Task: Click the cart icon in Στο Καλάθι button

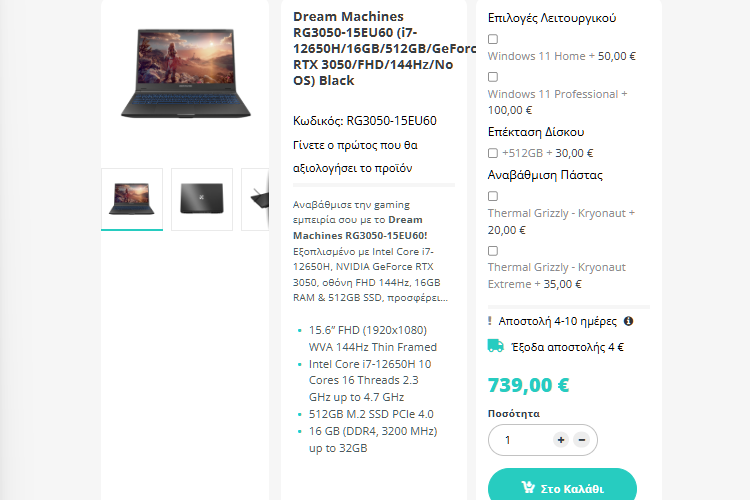Action: (528, 488)
